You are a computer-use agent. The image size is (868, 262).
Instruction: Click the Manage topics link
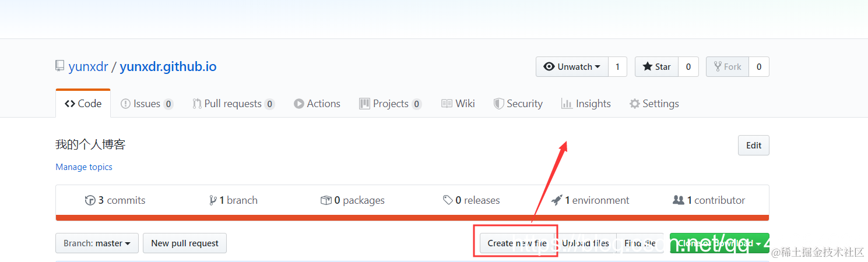click(x=84, y=167)
